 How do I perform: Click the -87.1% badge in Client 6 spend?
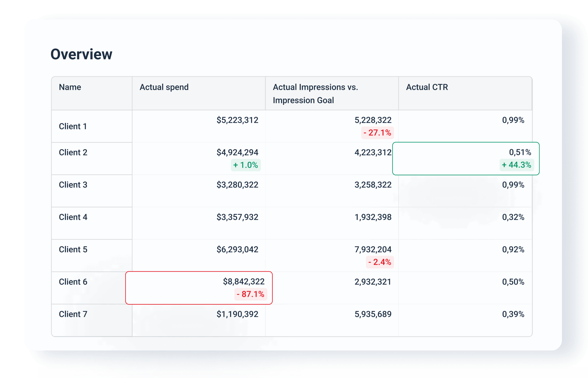pos(251,295)
